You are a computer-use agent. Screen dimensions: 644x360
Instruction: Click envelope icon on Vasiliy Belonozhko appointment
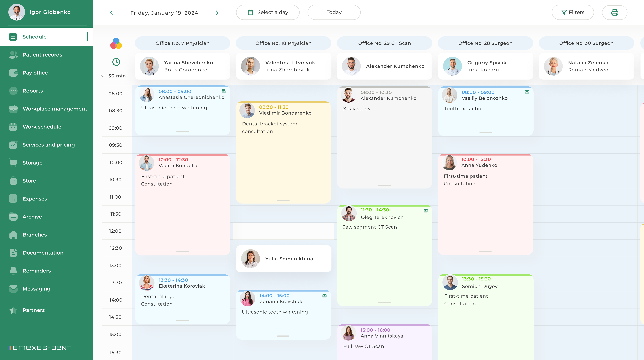coord(527,92)
